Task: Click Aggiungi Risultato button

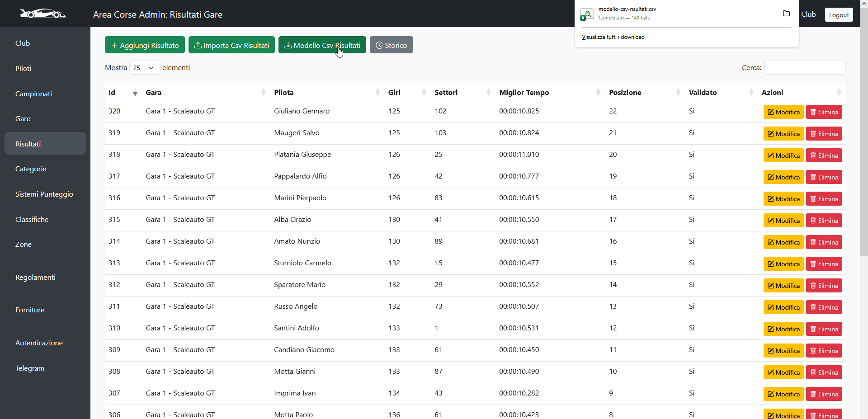Action: coord(145,45)
